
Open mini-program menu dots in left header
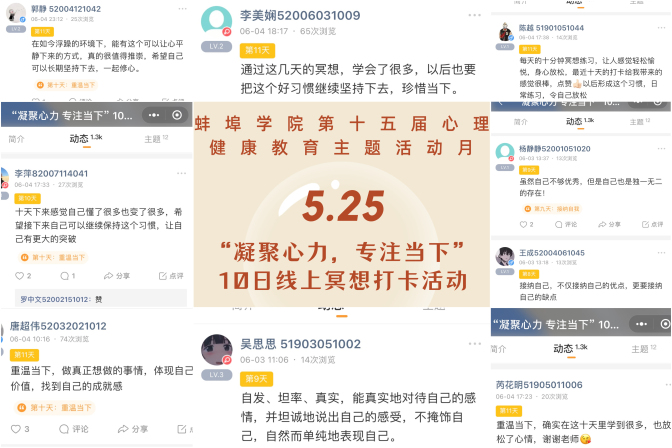point(154,115)
